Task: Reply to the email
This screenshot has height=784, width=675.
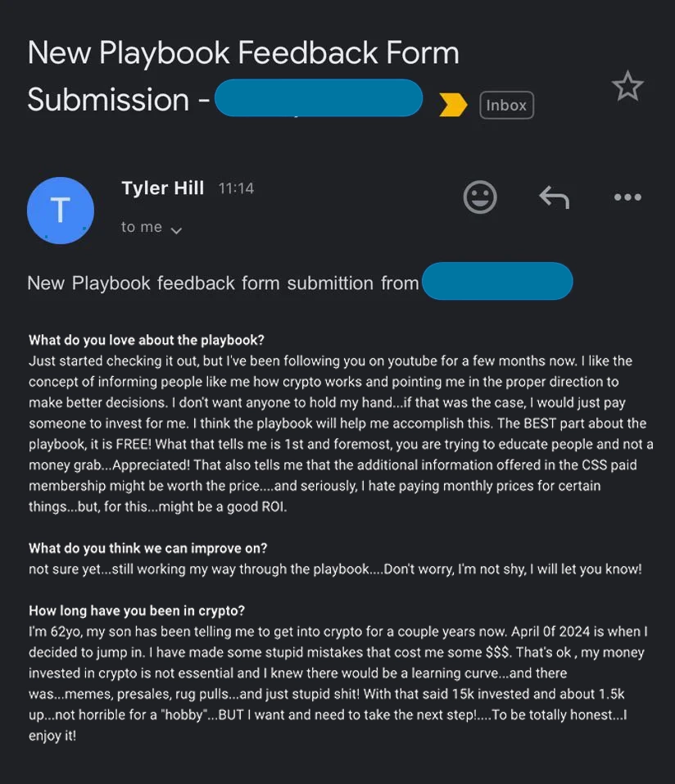Action: pos(554,197)
